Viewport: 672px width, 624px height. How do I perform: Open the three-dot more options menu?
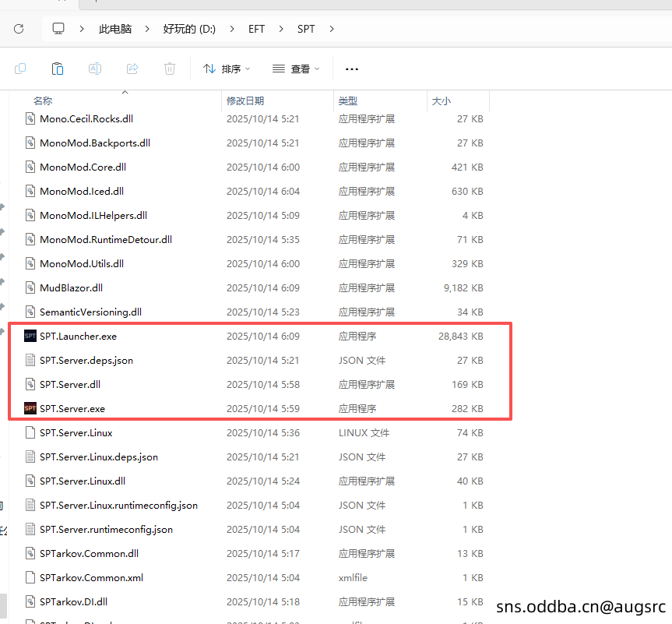pyautogui.click(x=352, y=69)
